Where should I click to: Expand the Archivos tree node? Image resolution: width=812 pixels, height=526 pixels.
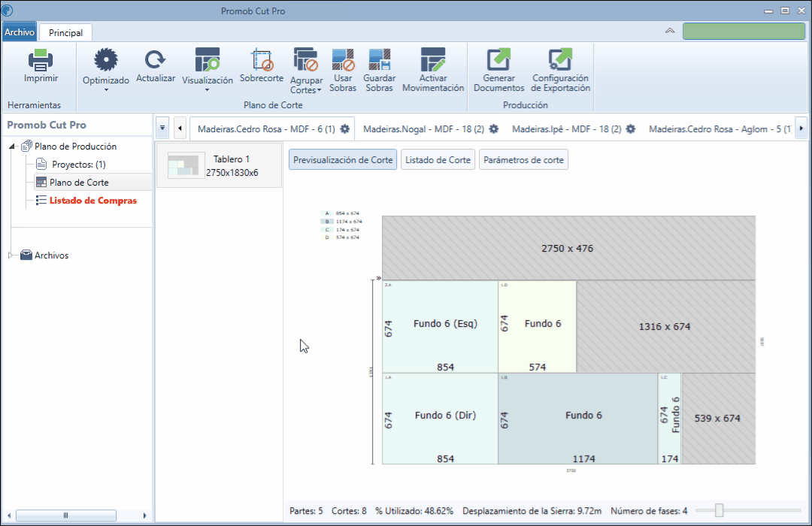pos(11,255)
